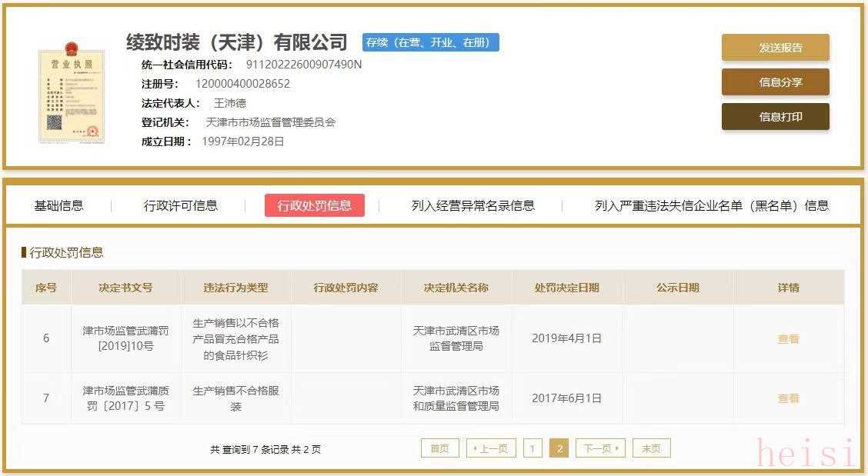
Task: Click 下一页 next page button
Action: tap(600, 448)
